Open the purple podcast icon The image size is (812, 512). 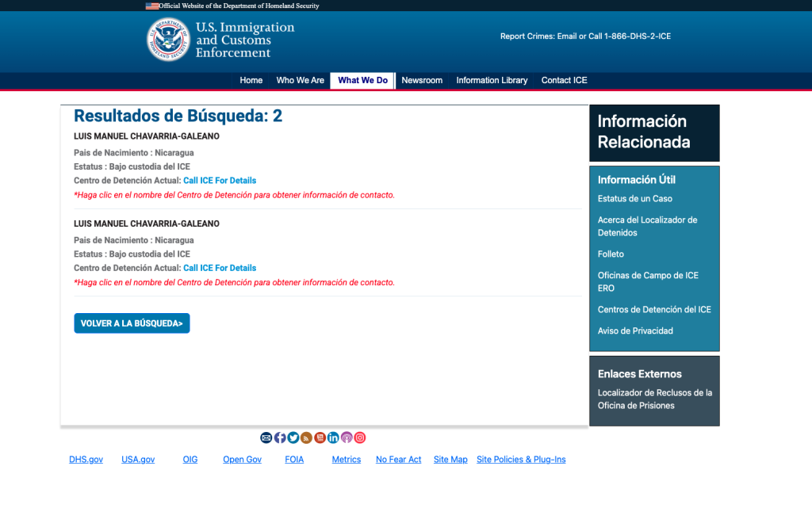pos(347,438)
